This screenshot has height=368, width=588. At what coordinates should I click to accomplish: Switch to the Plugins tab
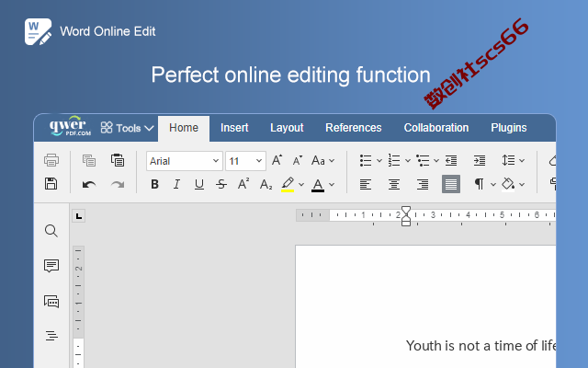pos(508,128)
